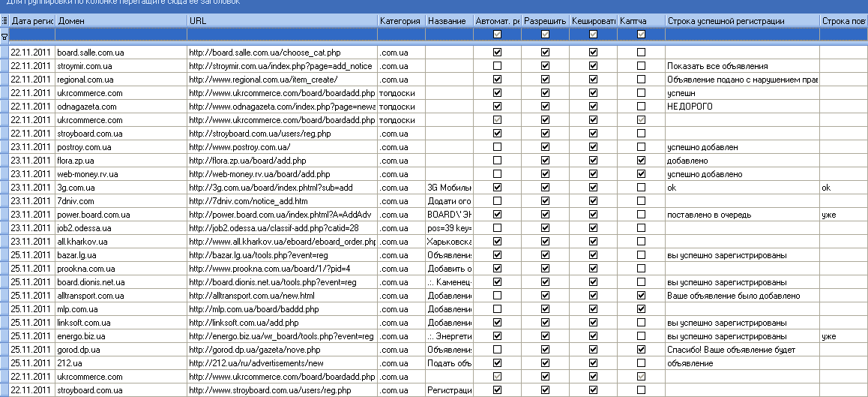Click the Автомат. column header
This screenshot has width=868, height=397.
coord(497,21)
